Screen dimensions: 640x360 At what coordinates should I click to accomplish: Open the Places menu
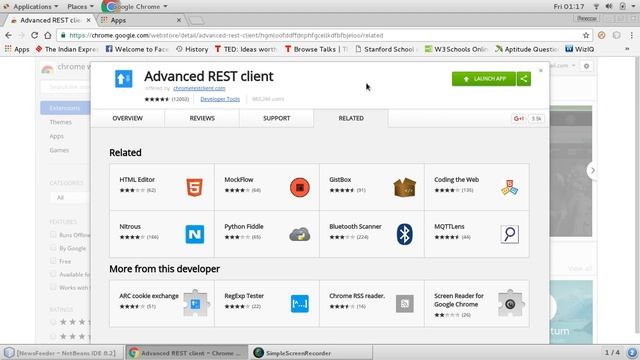tap(80, 7)
